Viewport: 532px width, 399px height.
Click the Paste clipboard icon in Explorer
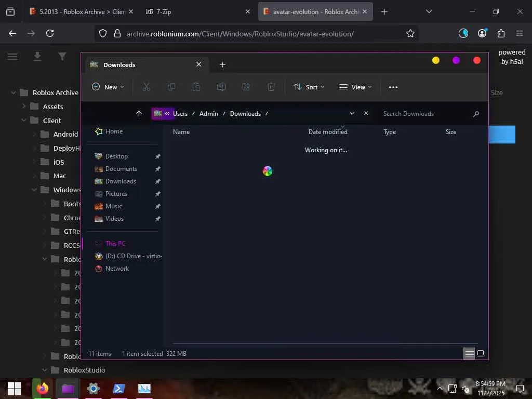(196, 87)
